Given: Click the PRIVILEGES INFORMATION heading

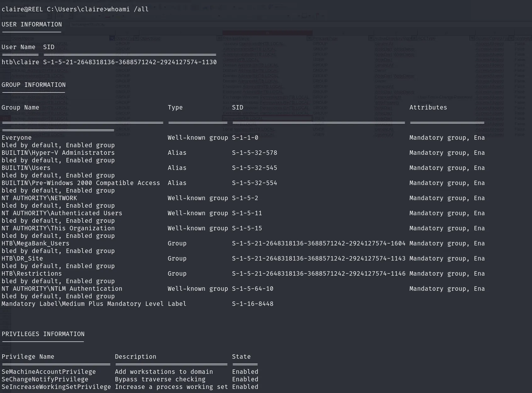Looking at the screenshot, I should [43, 334].
